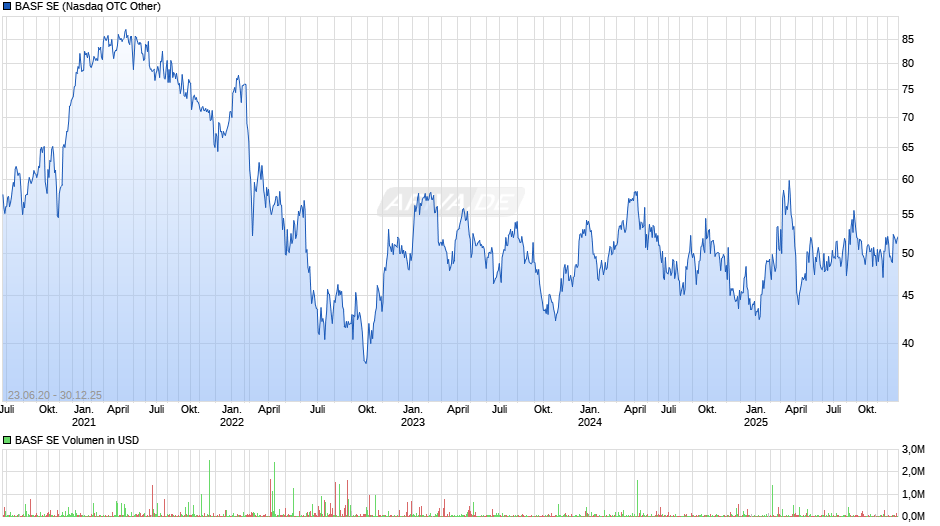This screenshot has height=526, width=940.
Task: Click the 75 price axis label
Action: pos(908,90)
